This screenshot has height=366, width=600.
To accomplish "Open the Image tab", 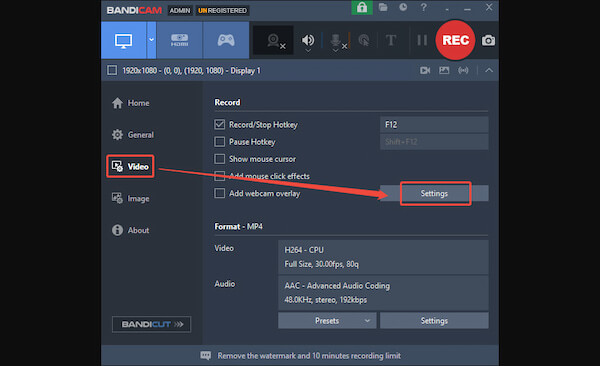I will click(x=130, y=198).
